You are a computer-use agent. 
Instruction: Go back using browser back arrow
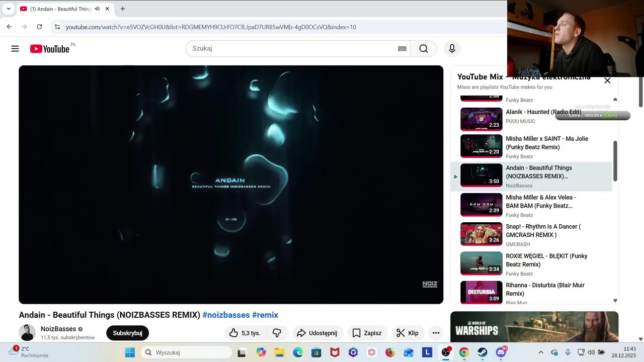pos(9,27)
